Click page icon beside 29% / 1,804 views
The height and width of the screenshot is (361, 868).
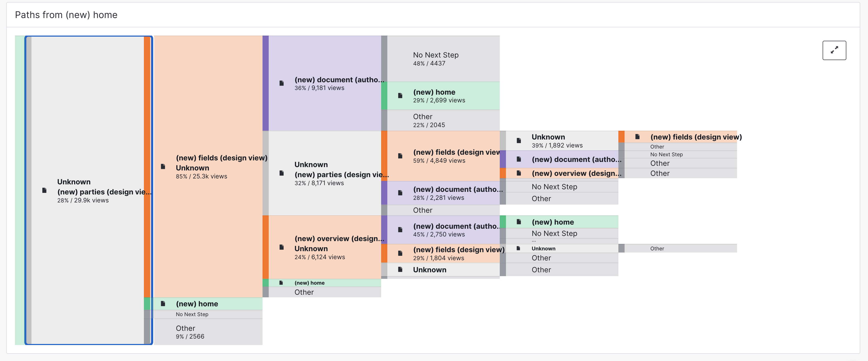400,253
